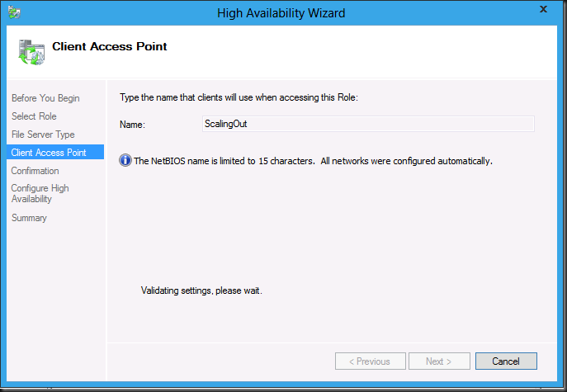Click the Name field containing ScalingOut
567x392 pixels.
368,124
